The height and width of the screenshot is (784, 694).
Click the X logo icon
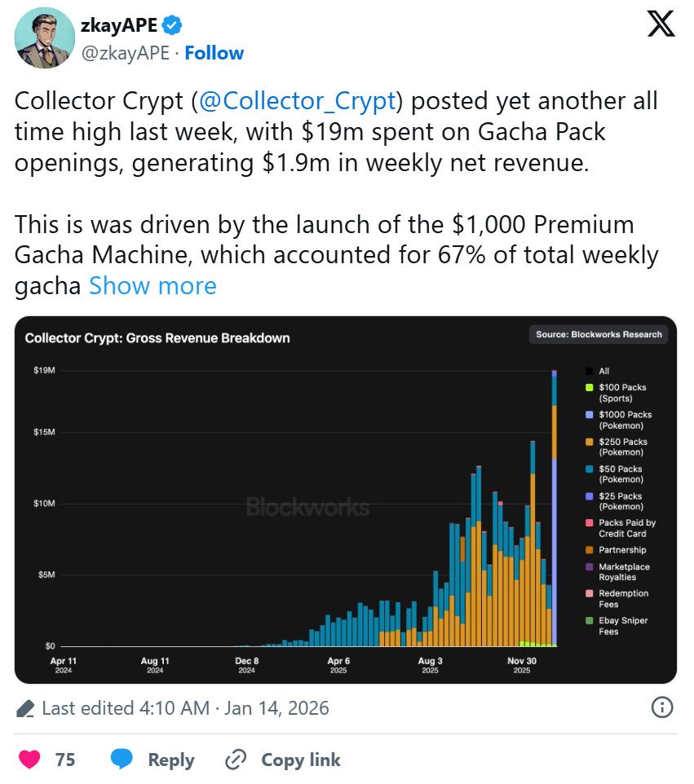[661, 24]
